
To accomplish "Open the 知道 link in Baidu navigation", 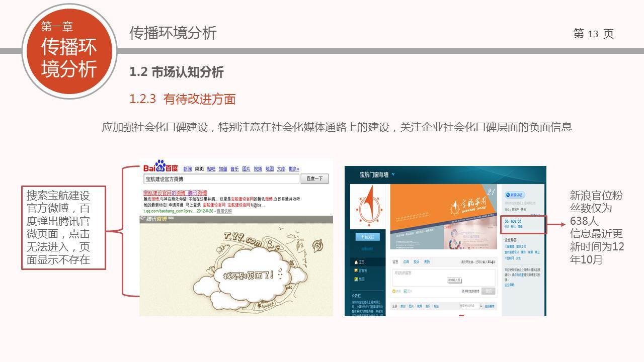I will [x=222, y=169].
